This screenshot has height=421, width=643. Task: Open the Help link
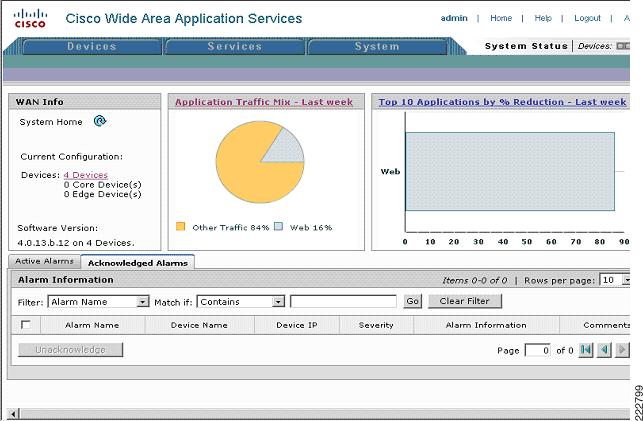click(543, 18)
